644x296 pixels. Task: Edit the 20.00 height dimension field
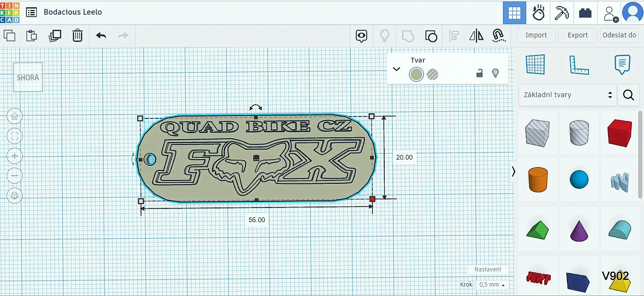[405, 157]
